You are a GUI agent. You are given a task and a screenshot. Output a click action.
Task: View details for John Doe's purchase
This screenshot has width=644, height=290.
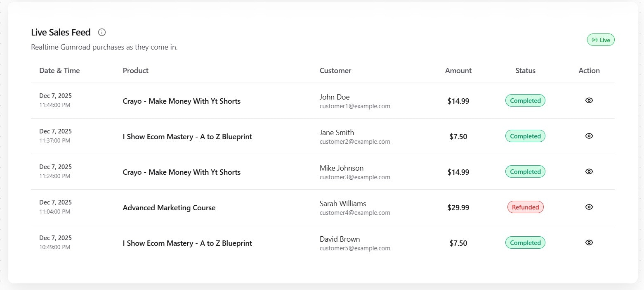[589, 100]
